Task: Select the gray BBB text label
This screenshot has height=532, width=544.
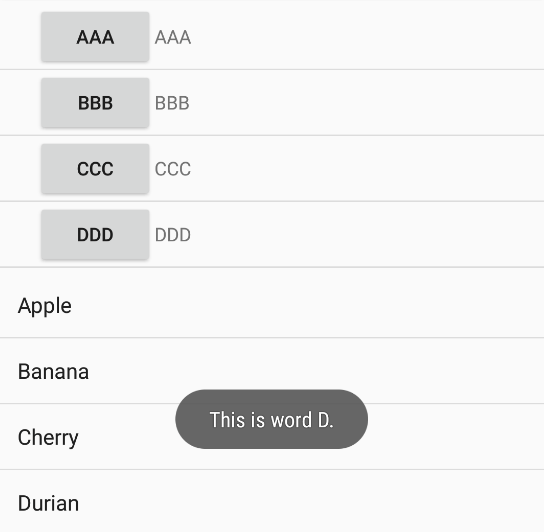Action: tap(172, 103)
